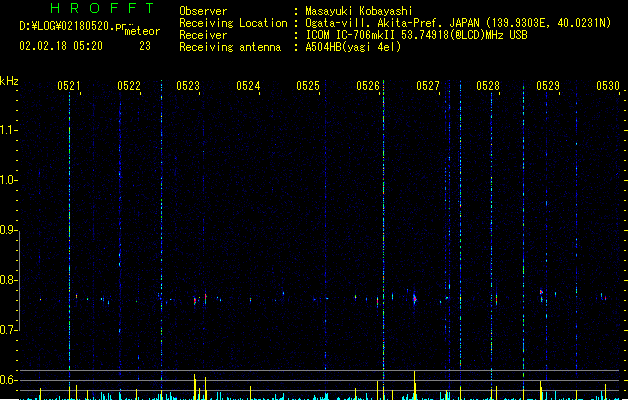Click the 0525 time marker
The width and height of the screenshot is (629, 400).
(x=308, y=86)
